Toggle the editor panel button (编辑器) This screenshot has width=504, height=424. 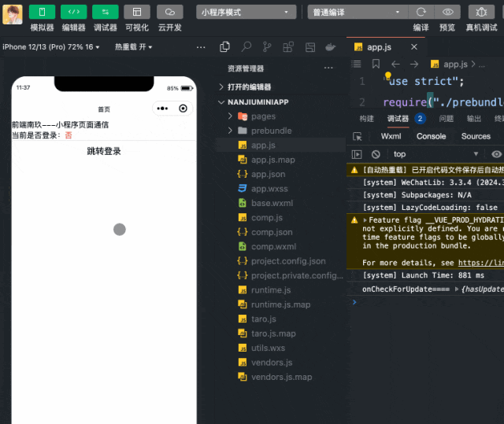click(74, 12)
